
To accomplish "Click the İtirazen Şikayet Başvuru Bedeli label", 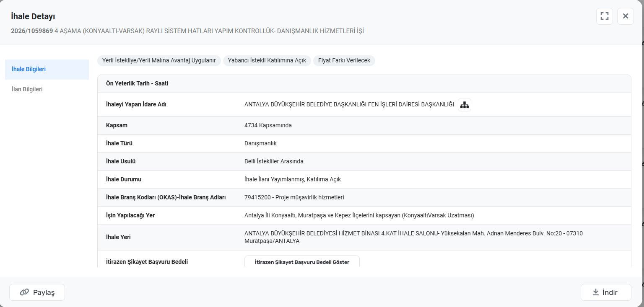I will [147, 262].
